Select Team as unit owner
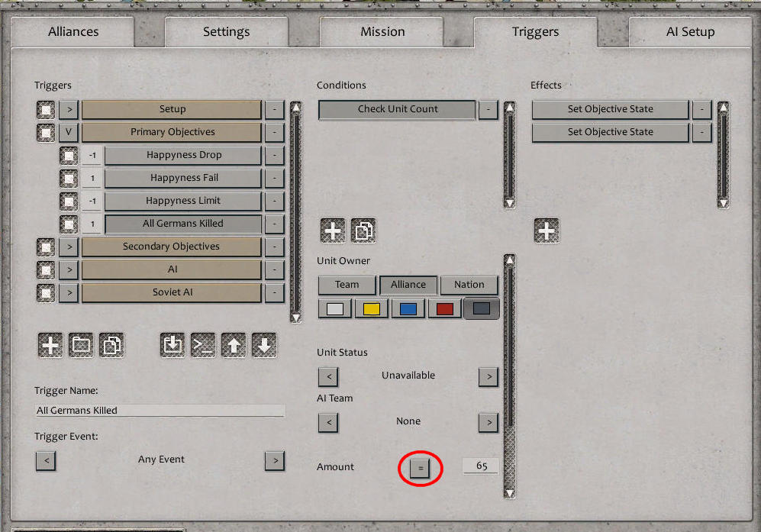The height and width of the screenshot is (532, 761). (x=347, y=285)
